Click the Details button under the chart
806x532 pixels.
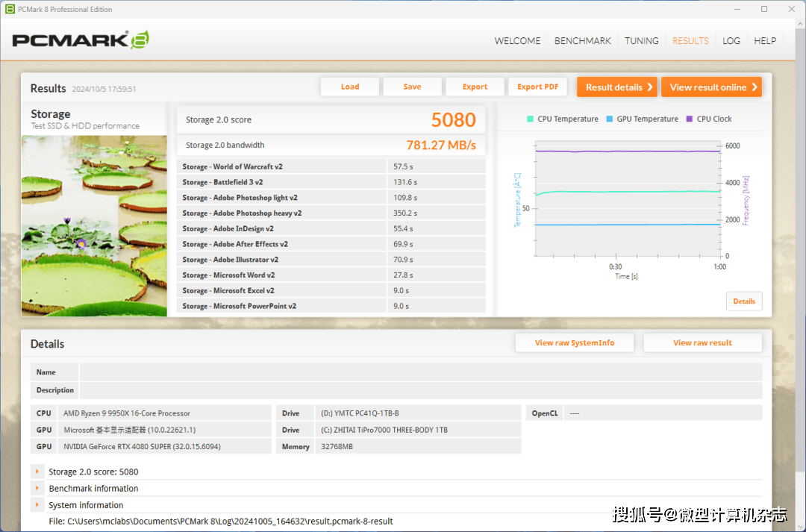(744, 301)
